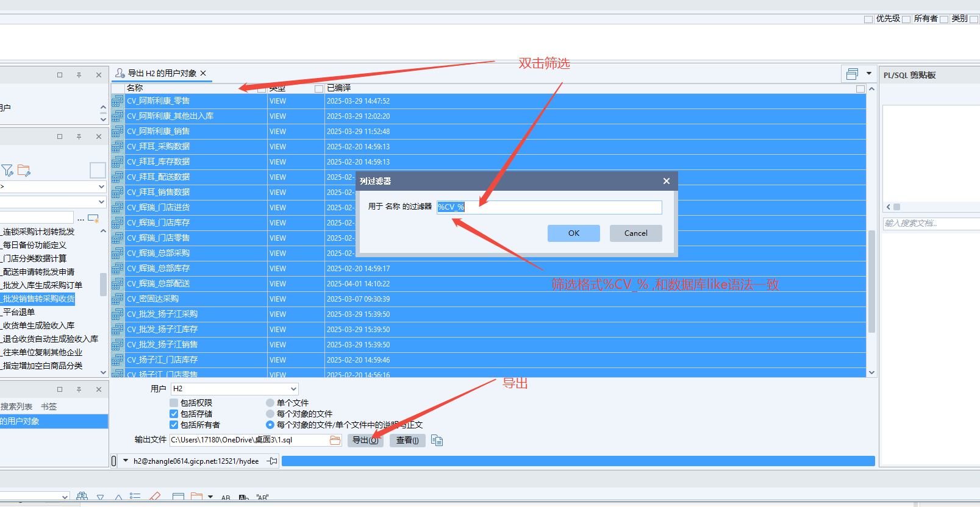Screen dimensions: 980x507
Task: Click the pin icon beside connection h2@zhangle0614
Action: point(272,461)
